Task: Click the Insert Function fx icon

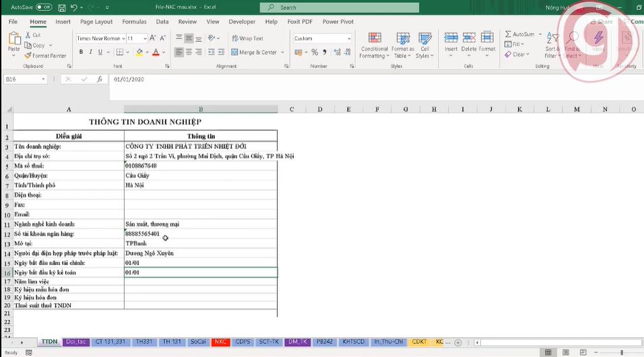Action: [x=99, y=79]
